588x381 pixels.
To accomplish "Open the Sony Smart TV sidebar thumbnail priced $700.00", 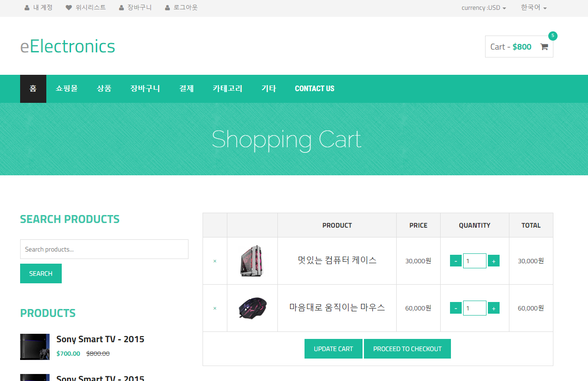I will point(35,347).
